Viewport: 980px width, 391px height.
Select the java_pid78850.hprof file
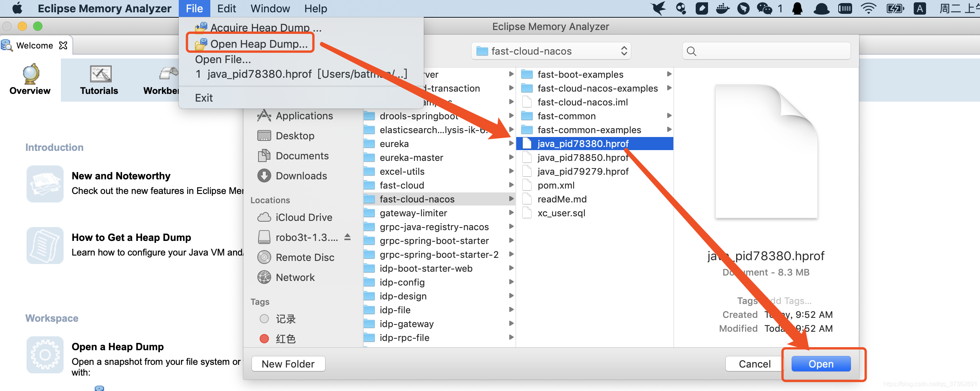click(x=595, y=157)
